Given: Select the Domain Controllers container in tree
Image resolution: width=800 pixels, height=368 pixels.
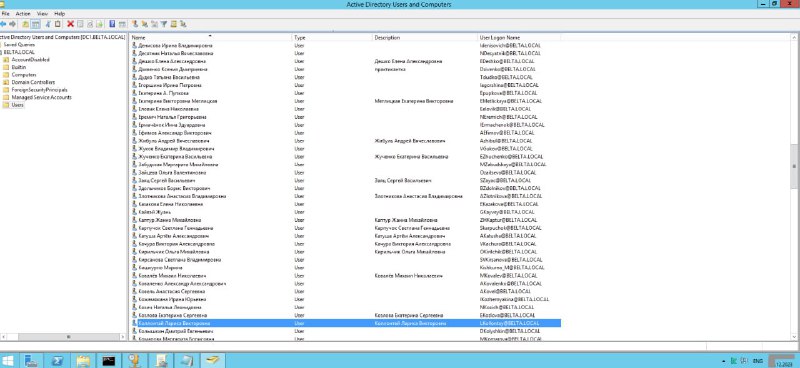Looking at the screenshot, I should pos(33,82).
